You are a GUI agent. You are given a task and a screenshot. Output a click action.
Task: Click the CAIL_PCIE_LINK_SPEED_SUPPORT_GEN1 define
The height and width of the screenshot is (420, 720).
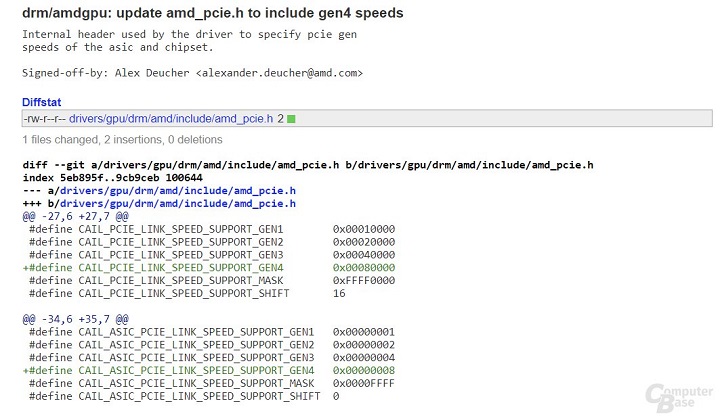(156, 229)
